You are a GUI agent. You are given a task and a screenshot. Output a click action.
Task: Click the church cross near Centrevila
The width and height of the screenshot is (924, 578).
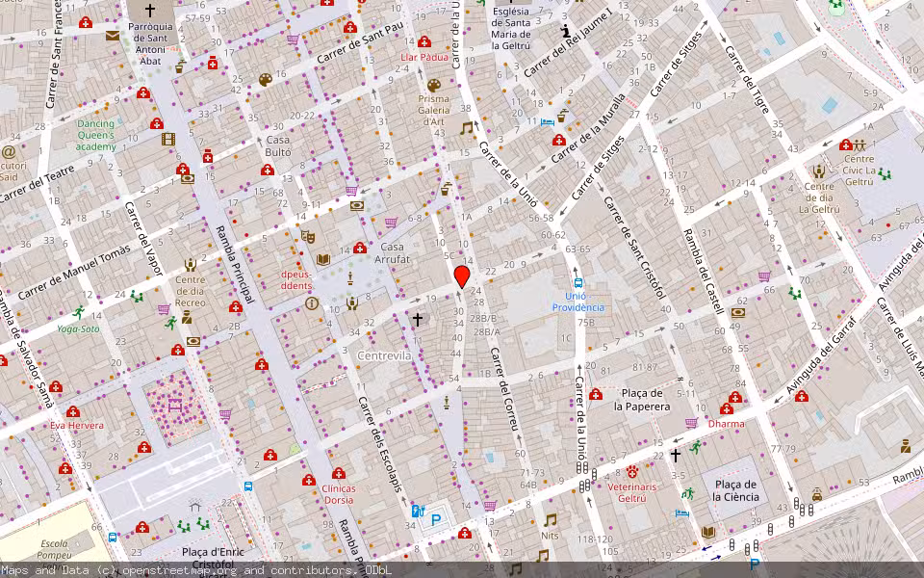click(x=418, y=318)
